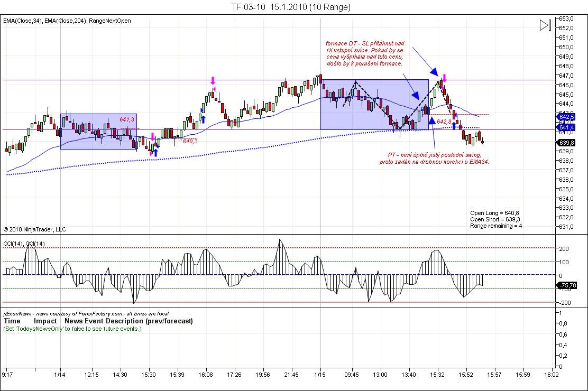
Task: Click the black 639,8 last price marker
Action: click(x=566, y=143)
